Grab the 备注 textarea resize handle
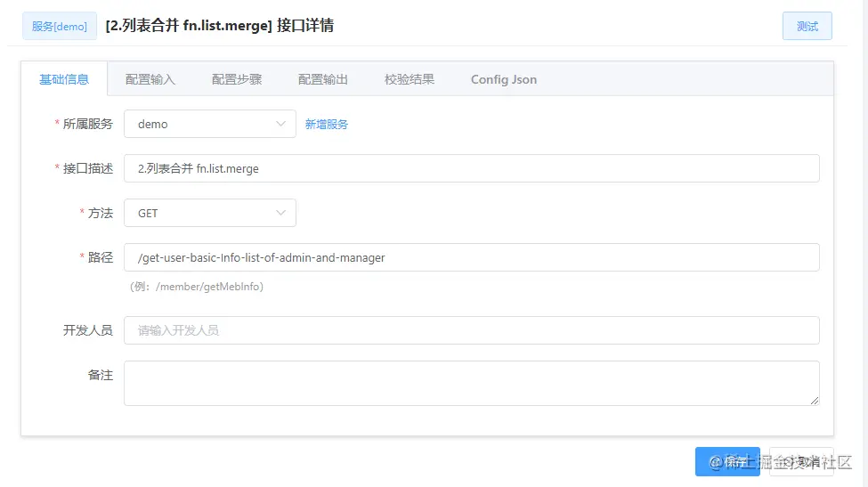 (x=815, y=401)
